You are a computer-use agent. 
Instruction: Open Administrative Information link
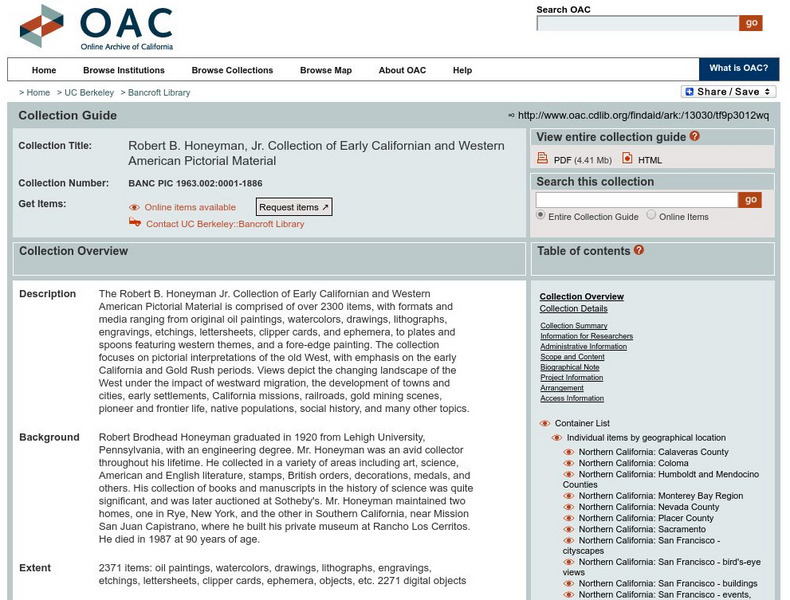pos(583,347)
